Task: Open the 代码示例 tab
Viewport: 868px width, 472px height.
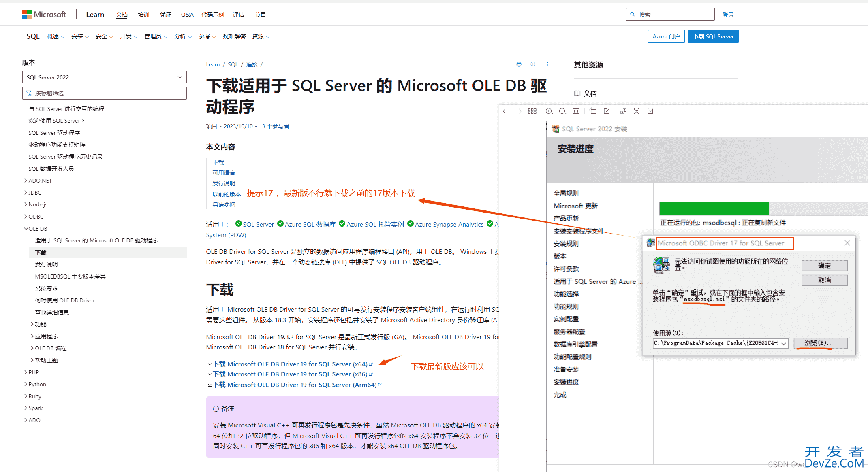Action: click(213, 15)
